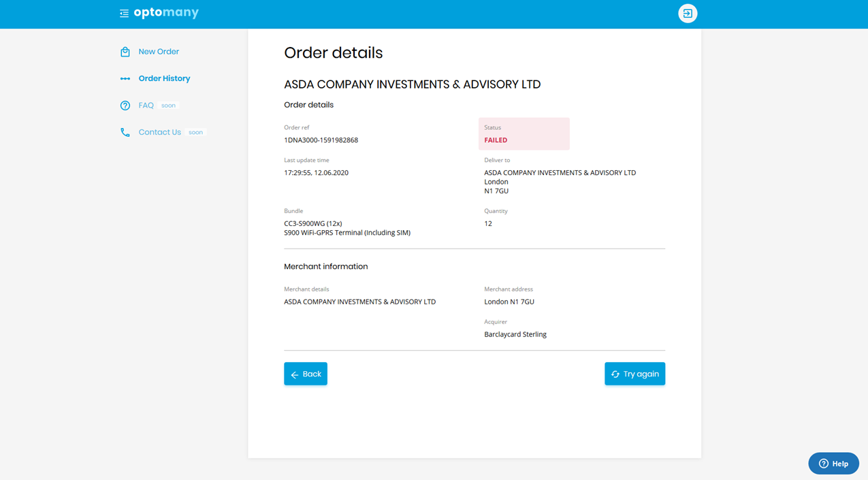Click the Order details page title
Image resolution: width=868 pixels, height=480 pixels.
coord(334,53)
